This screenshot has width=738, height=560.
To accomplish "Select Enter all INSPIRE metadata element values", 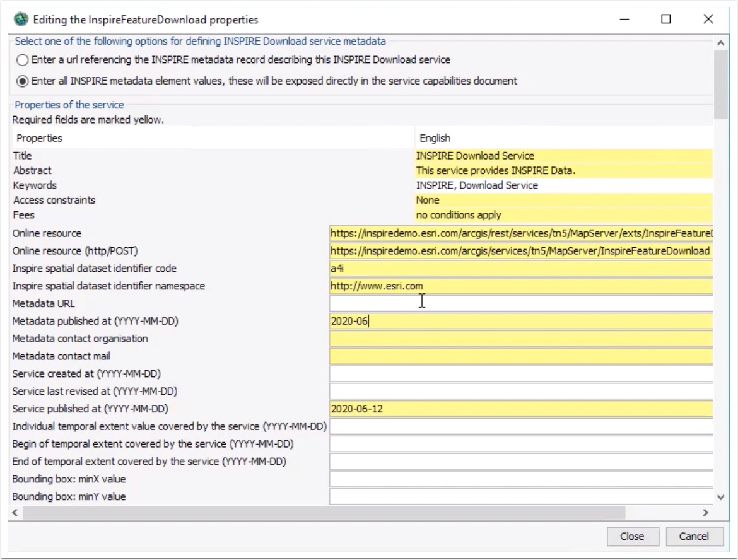I will click(x=22, y=81).
